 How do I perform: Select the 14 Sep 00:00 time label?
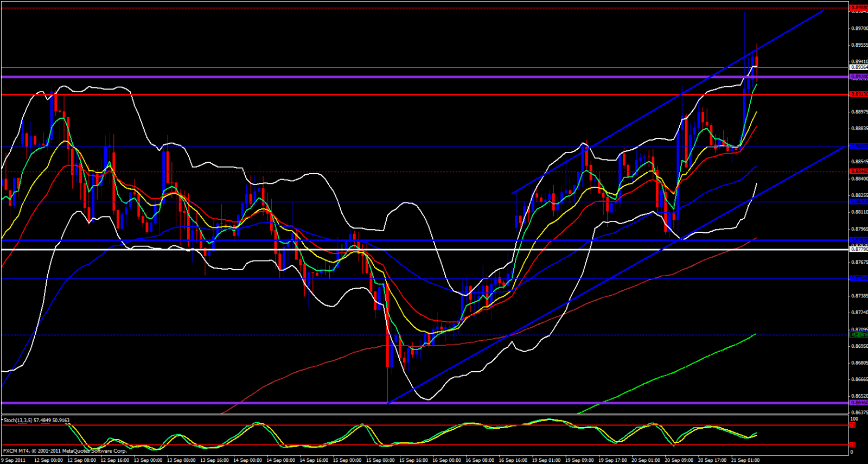[x=247, y=460]
